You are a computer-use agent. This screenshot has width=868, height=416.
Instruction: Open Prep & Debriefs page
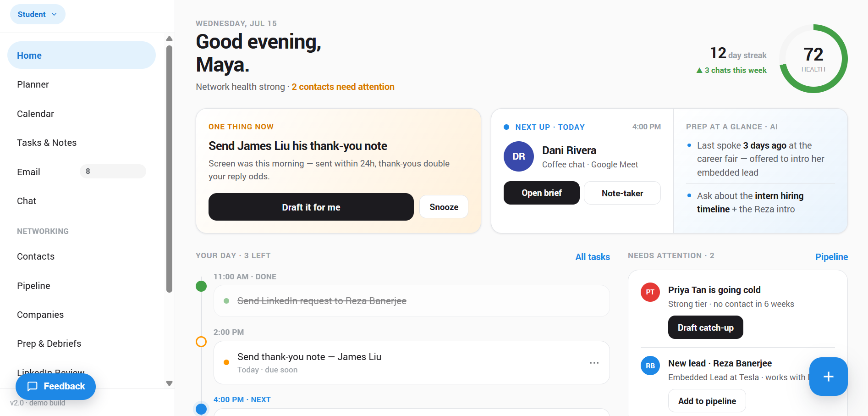click(82, 344)
